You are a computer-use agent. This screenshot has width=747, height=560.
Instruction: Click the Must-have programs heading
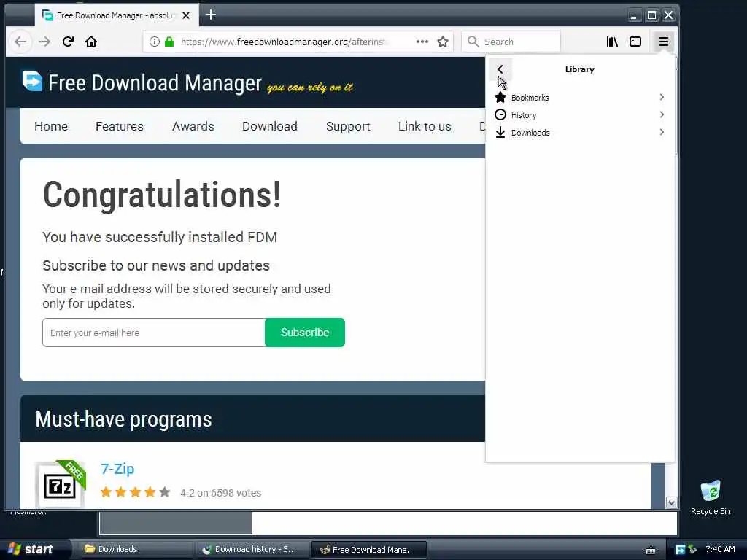point(123,419)
